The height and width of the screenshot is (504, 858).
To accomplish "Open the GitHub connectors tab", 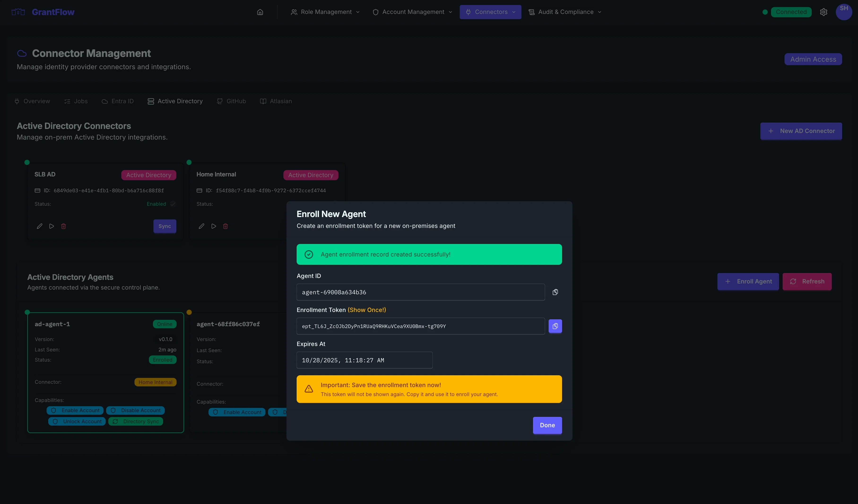I will [232, 101].
